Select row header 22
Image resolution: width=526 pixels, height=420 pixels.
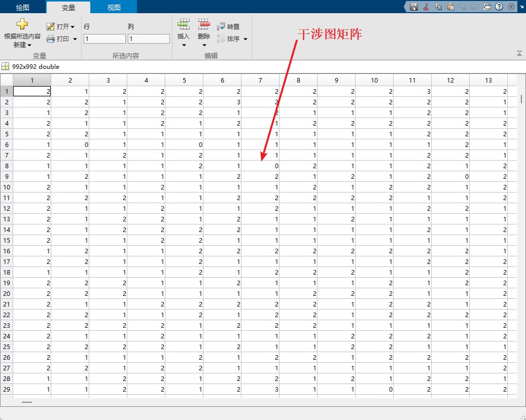click(7, 315)
